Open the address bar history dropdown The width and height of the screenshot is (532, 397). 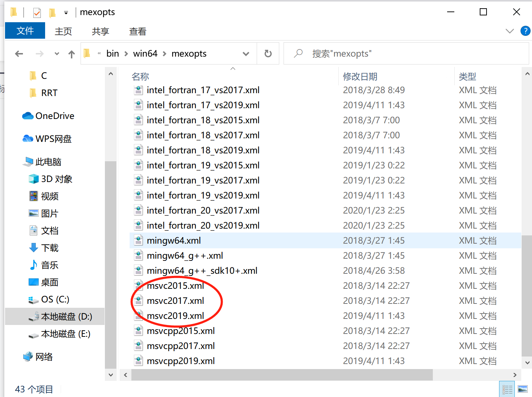click(246, 53)
